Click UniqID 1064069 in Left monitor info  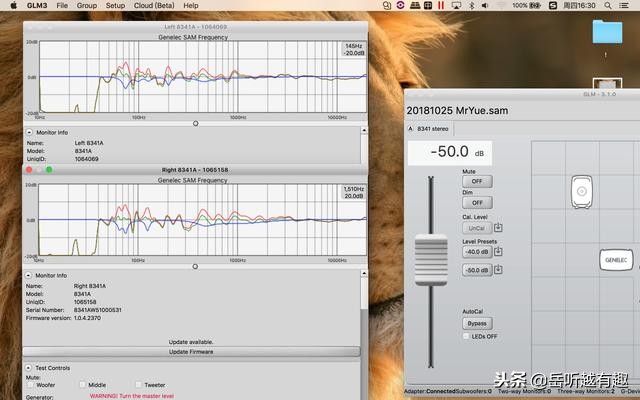[87, 159]
